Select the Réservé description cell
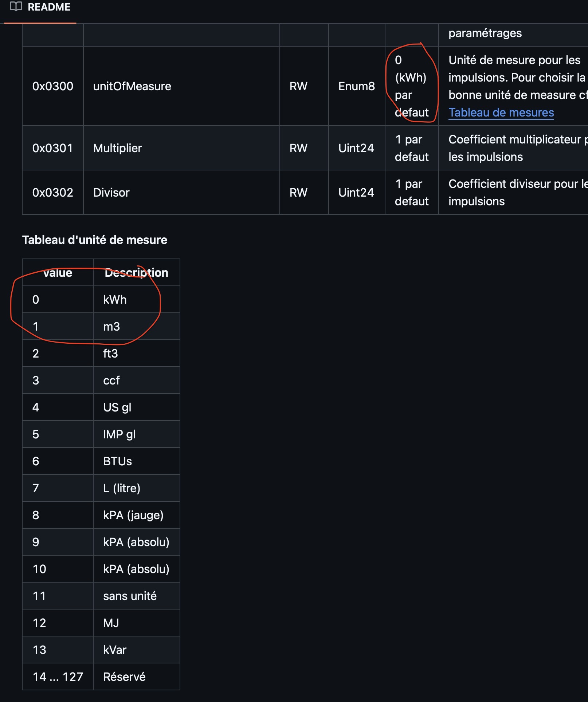588x702 pixels. [125, 677]
